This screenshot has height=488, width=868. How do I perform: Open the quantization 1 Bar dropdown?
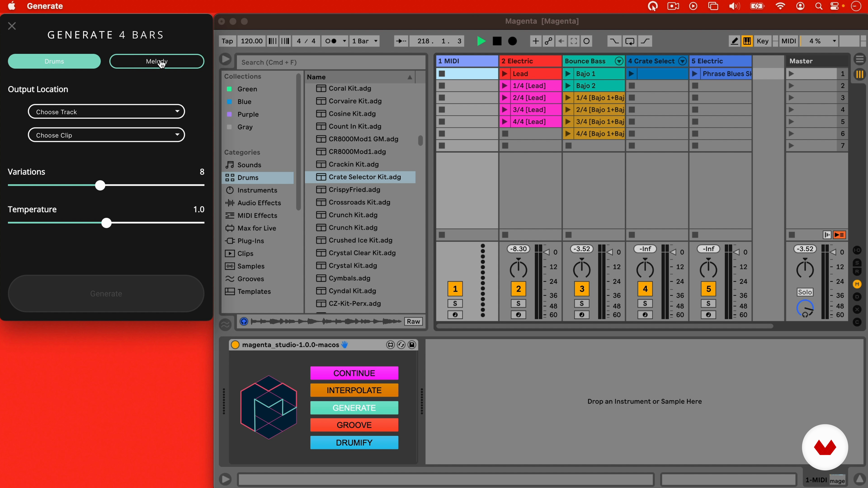[x=365, y=41]
